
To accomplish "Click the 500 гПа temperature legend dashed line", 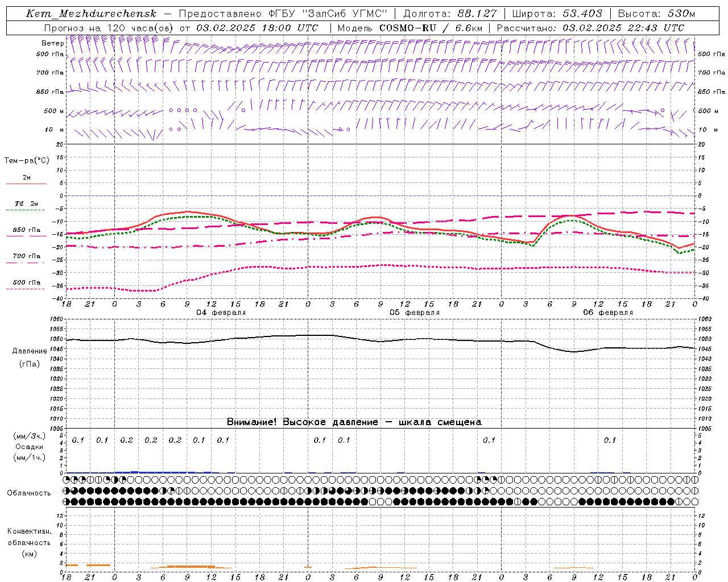I will [26, 289].
